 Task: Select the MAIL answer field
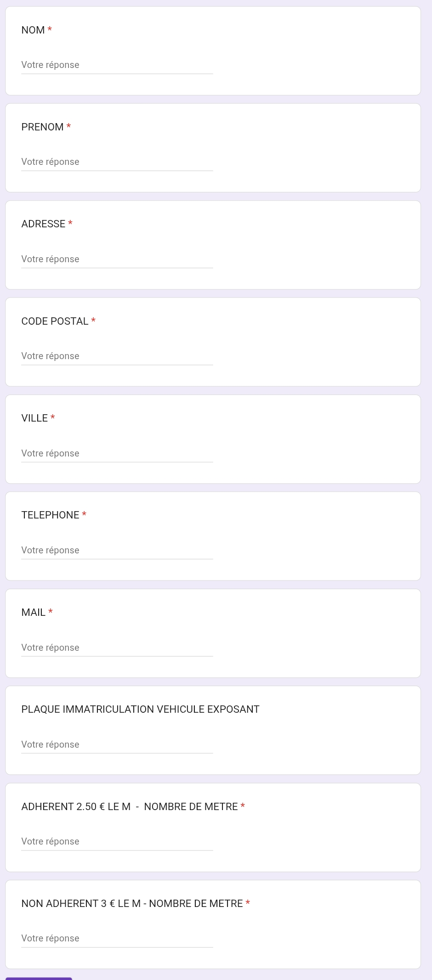[x=117, y=648]
